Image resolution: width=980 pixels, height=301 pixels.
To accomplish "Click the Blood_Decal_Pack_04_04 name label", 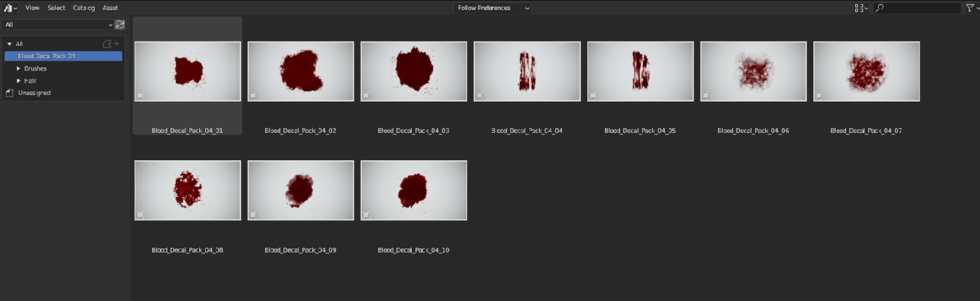I will click(x=527, y=131).
